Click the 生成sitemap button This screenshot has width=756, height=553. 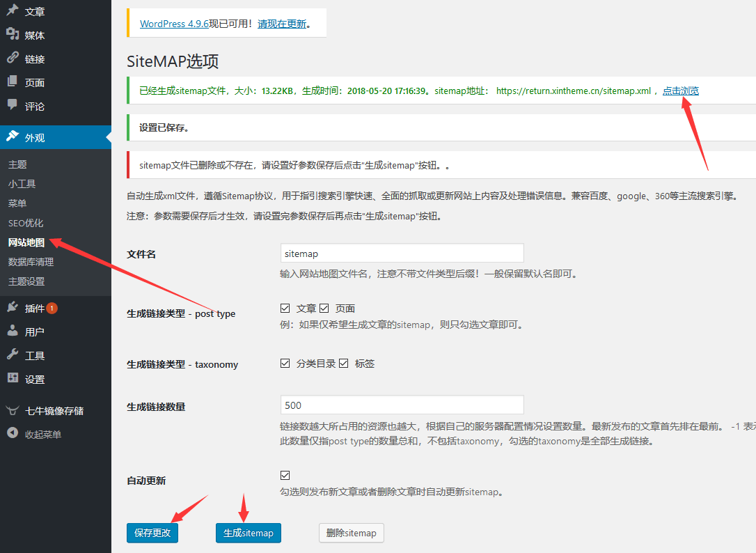pyautogui.click(x=249, y=533)
